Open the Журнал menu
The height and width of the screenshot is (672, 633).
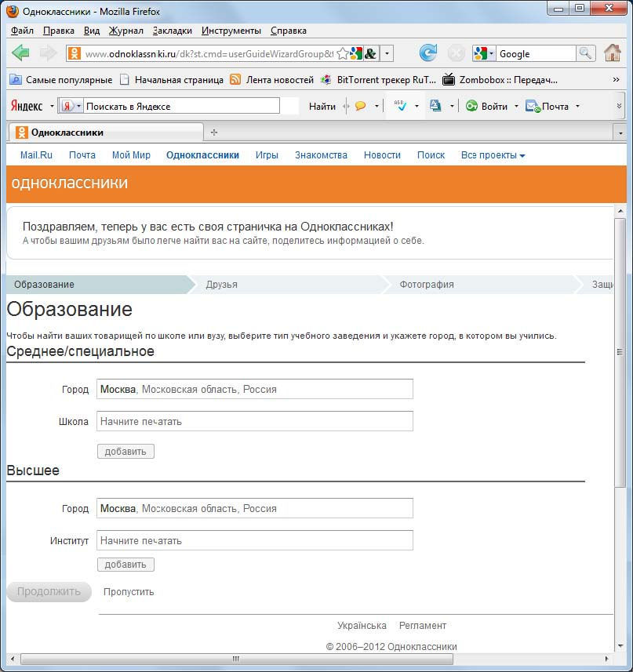pyautogui.click(x=126, y=31)
